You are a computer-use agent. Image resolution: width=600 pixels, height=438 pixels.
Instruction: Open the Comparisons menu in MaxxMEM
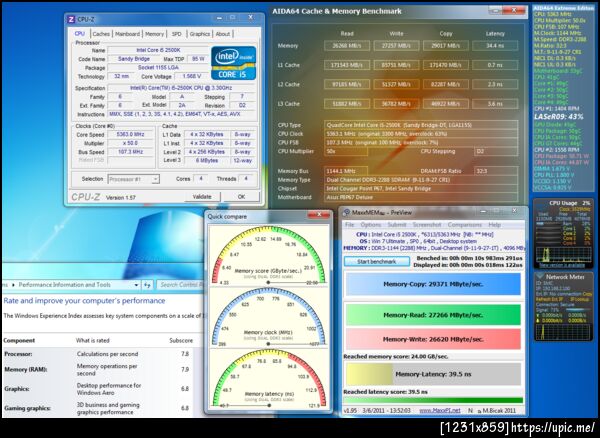(465, 225)
